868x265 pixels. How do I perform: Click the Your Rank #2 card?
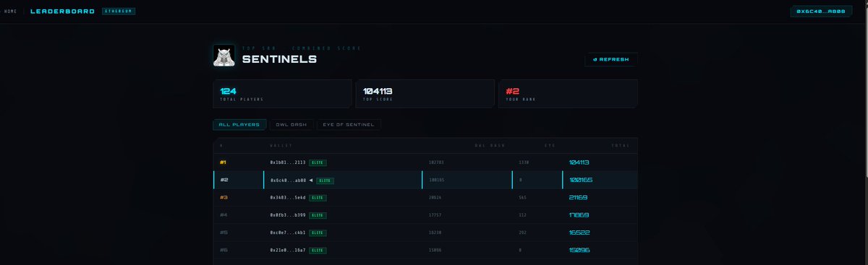click(568, 94)
